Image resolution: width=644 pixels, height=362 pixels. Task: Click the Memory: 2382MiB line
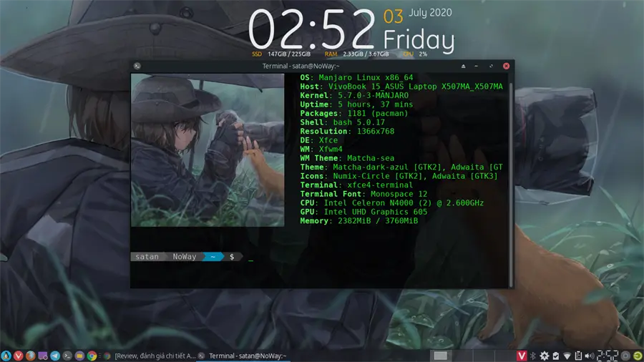359,221
